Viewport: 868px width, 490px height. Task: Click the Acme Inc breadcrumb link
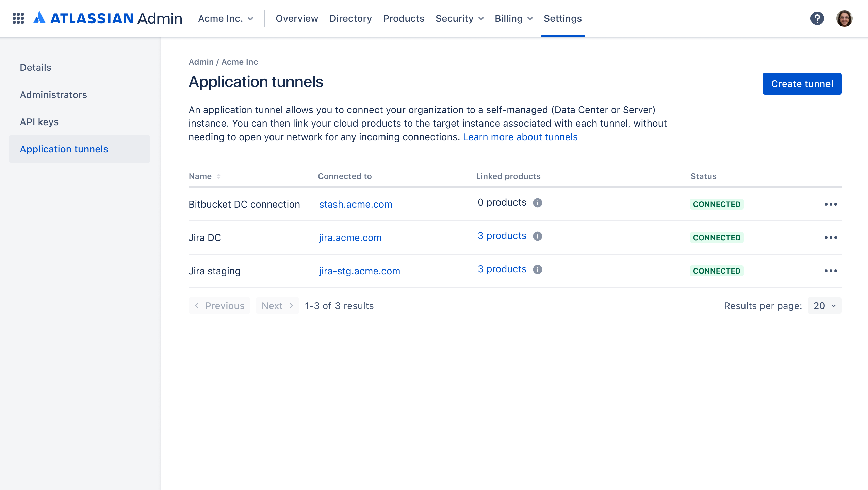pos(240,62)
